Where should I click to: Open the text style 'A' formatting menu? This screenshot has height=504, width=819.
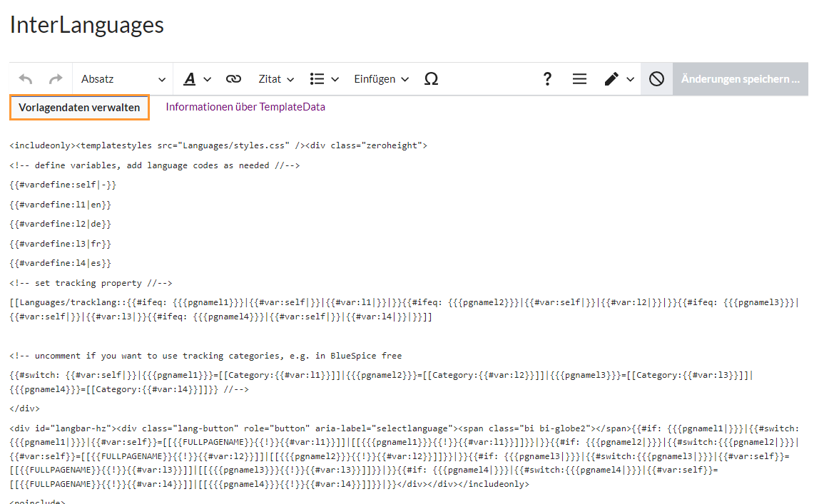197,79
